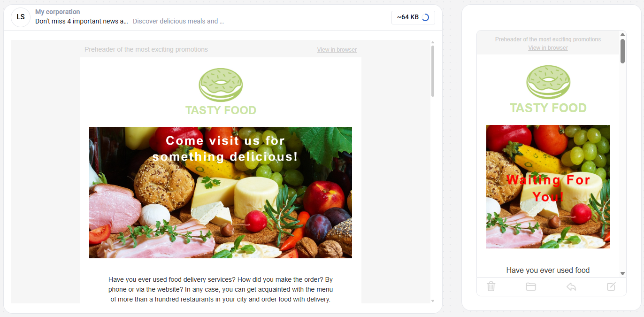Click the compose pencil icon in mobile preview
Screen dimensions: 644x317
coord(611,286)
